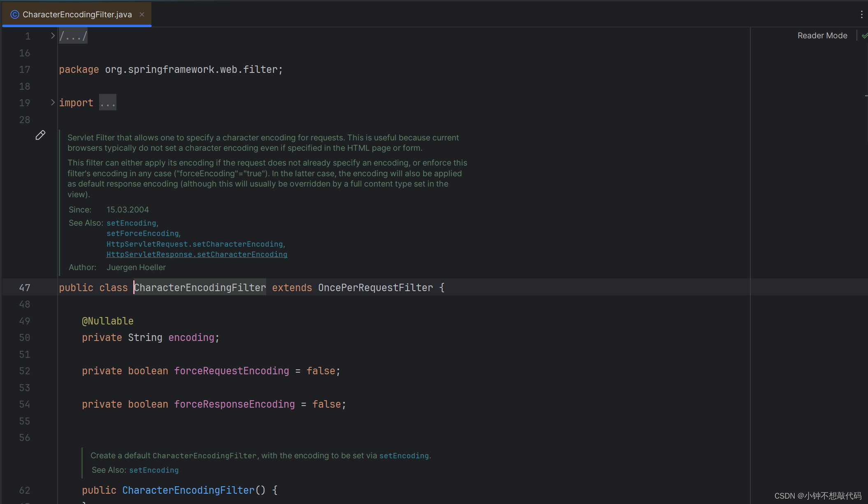Click the class name CharacterEncodingFilter on line 47
This screenshot has width=868, height=504.
[x=200, y=287]
